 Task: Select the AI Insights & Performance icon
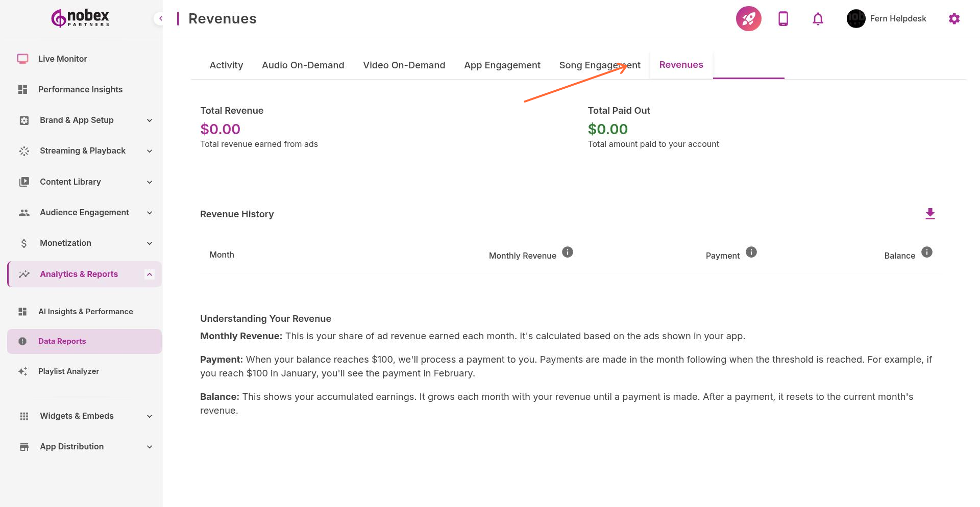pos(23,311)
